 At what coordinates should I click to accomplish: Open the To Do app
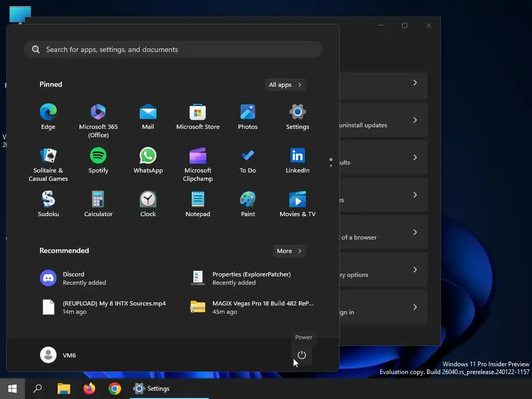(x=248, y=161)
